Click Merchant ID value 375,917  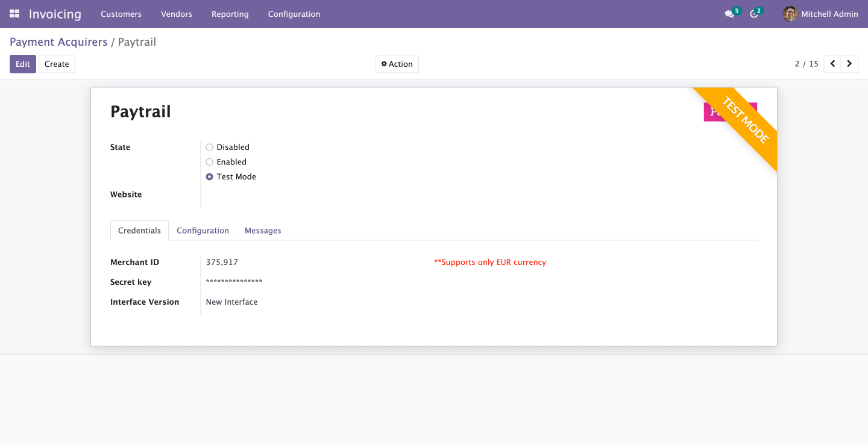(222, 263)
